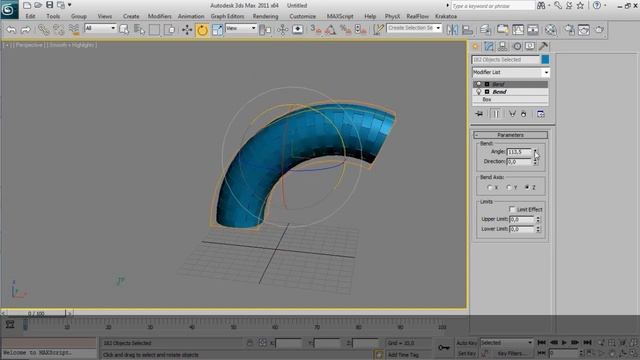Open the Utilities hammer panel tab

tap(543, 46)
